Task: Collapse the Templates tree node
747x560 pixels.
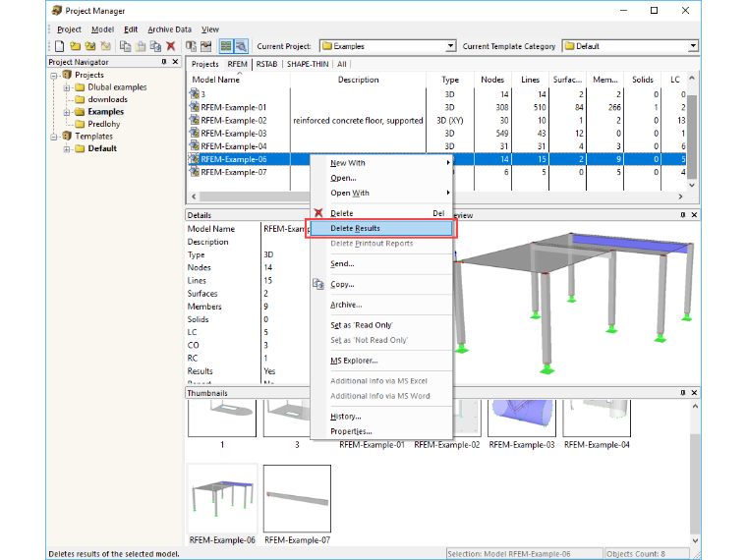Action: 54,137
